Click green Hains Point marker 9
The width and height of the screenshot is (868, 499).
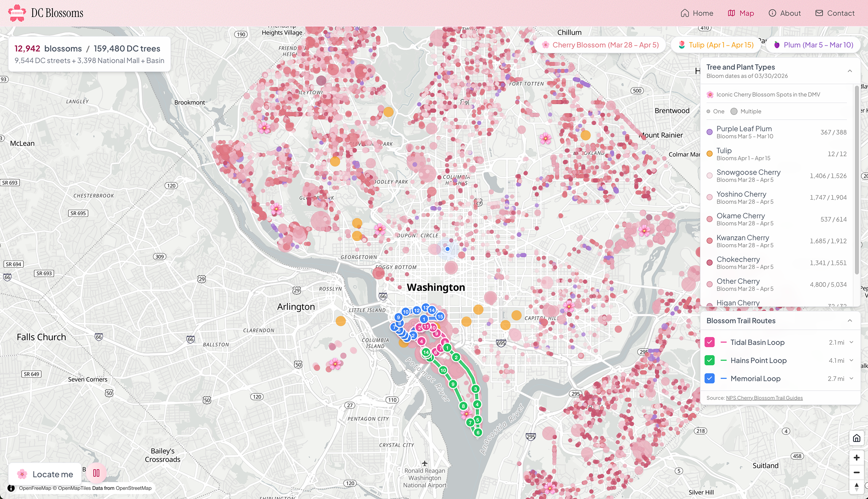pyautogui.click(x=453, y=384)
